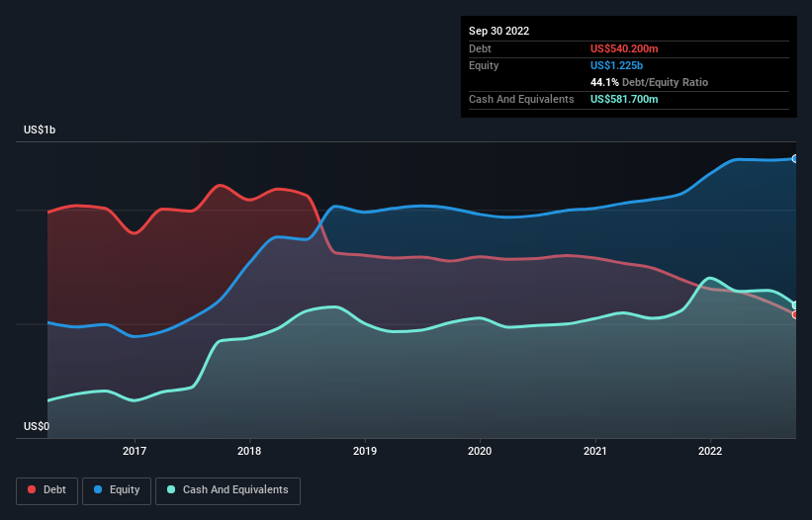The height and width of the screenshot is (520, 812).
Task: Click the US$1b y-axis label
Action: tap(40, 130)
